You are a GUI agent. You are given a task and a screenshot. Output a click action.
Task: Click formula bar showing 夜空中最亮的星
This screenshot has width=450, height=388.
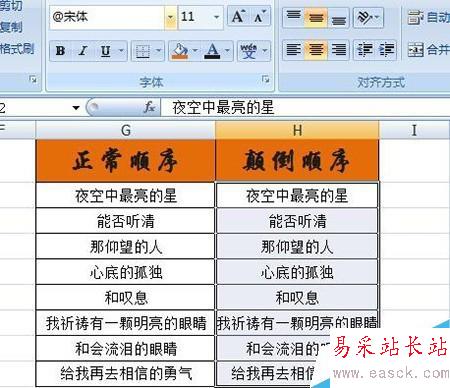pos(305,108)
